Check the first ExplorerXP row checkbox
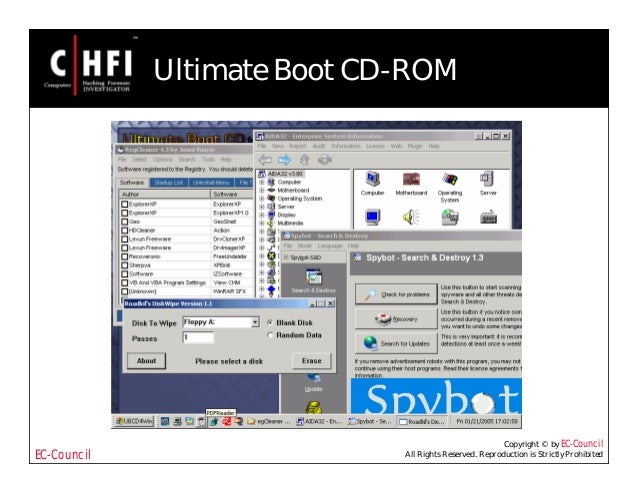This screenshot has width=638, height=493. coord(125,204)
